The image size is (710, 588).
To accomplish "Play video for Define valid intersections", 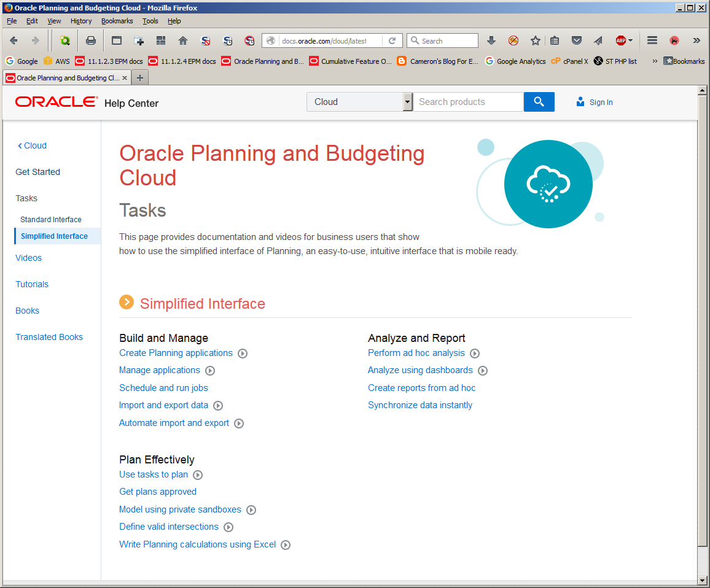I will click(x=228, y=527).
